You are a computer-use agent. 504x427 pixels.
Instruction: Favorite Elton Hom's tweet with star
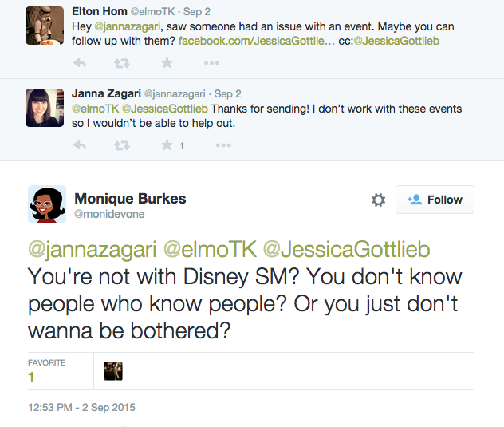click(167, 63)
